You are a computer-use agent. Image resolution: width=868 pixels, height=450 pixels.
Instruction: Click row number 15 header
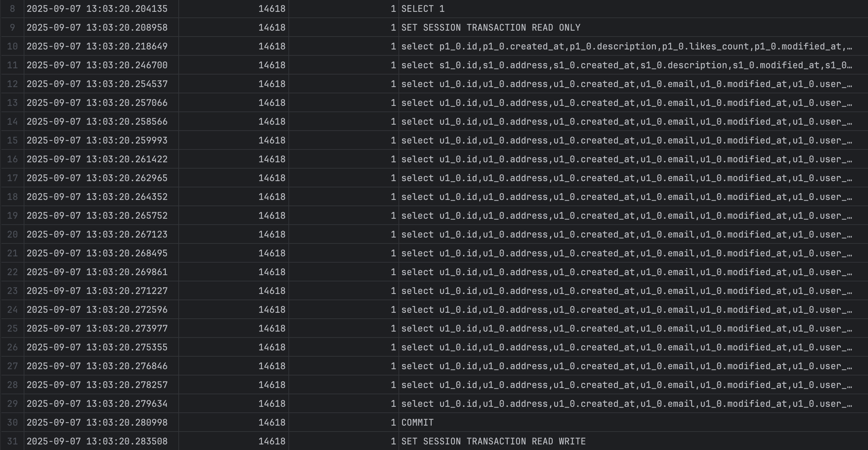pyautogui.click(x=12, y=140)
